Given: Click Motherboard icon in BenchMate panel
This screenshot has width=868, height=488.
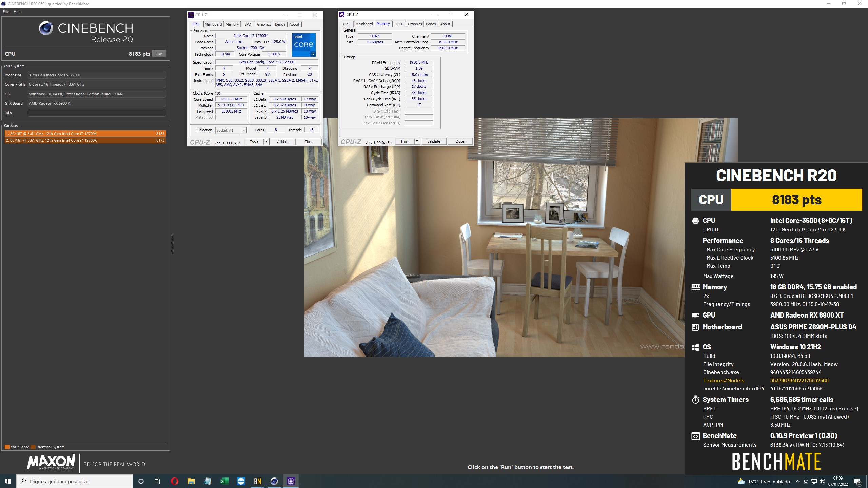Looking at the screenshot, I should click(x=695, y=327).
